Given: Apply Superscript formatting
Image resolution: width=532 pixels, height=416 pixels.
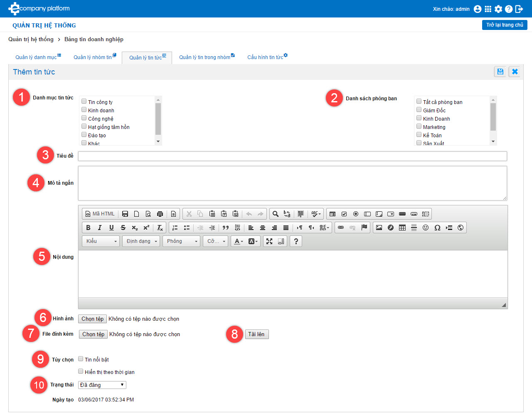Looking at the screenshot, I should coord(146,228).
